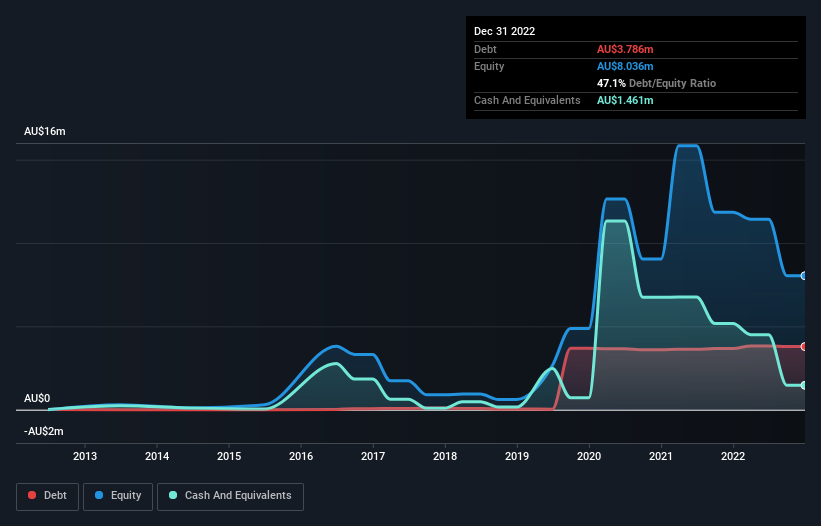Click the Debt row label in tooltip
Screen dimensions: 821x526
(485, 49)
